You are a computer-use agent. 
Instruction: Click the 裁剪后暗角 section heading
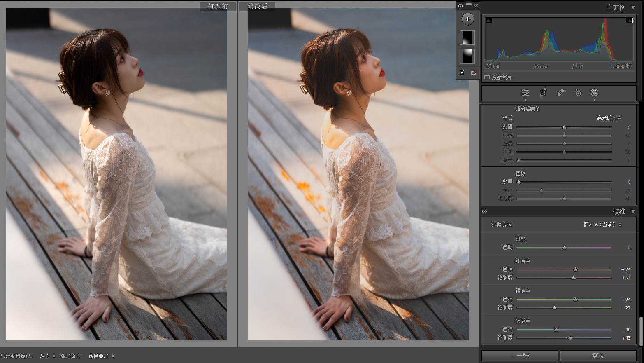(x=528, y=109)
